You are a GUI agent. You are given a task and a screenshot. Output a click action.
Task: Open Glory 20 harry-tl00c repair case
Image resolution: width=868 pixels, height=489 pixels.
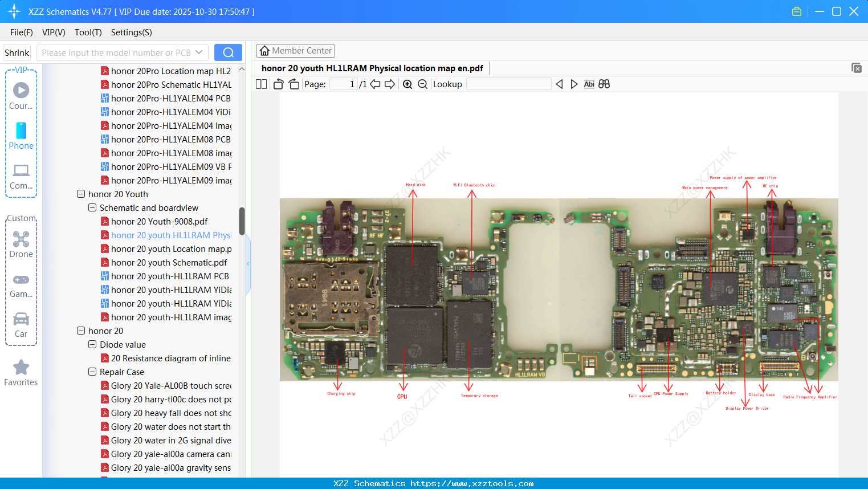[171, 400]
